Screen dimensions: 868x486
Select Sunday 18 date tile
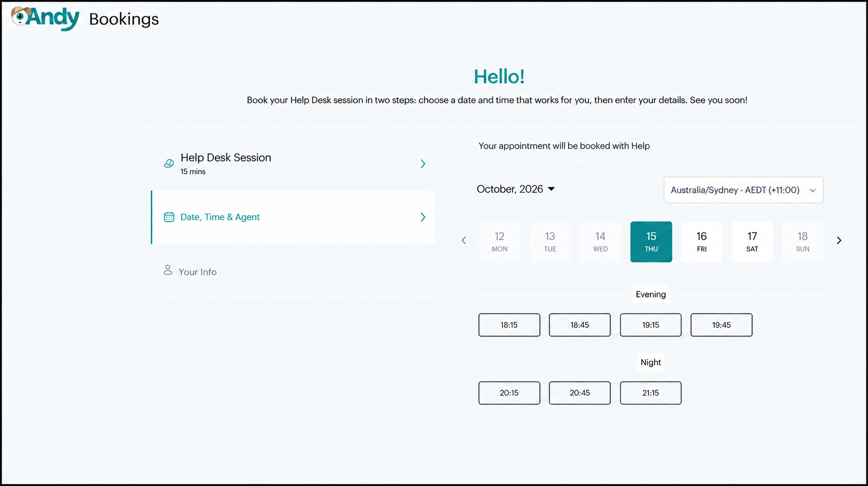pyautogui.click(x=802, y=242)
